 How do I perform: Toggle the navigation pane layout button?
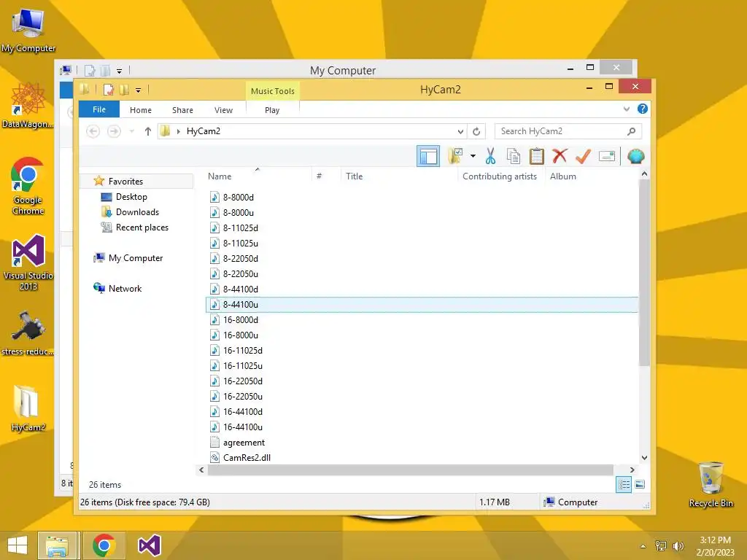pos(427,156)
